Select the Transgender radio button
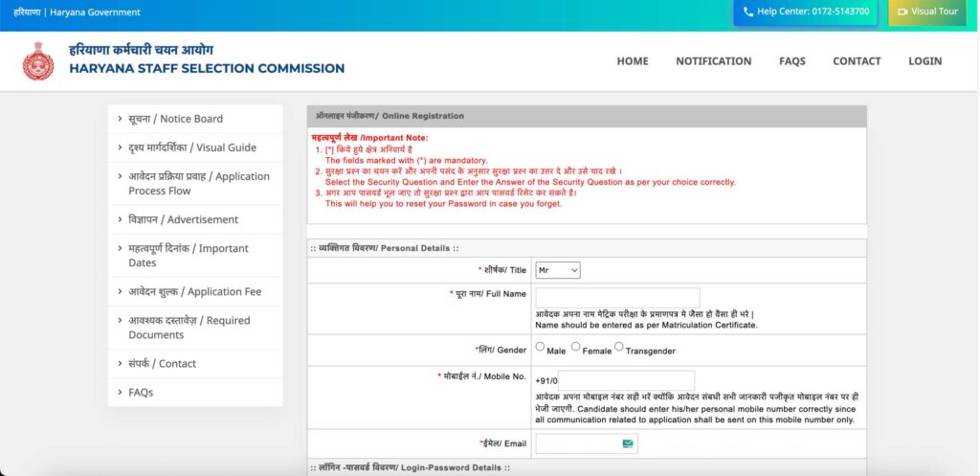This screenshot has width=980, height=476. coord(619,347)
